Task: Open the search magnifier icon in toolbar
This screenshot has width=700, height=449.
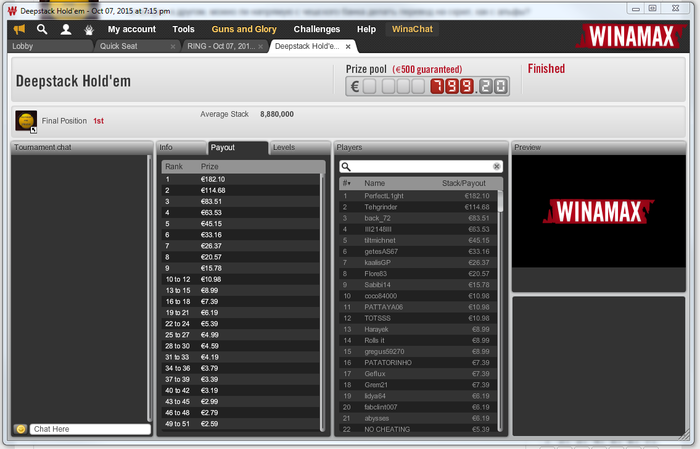Action: (42, 29)
